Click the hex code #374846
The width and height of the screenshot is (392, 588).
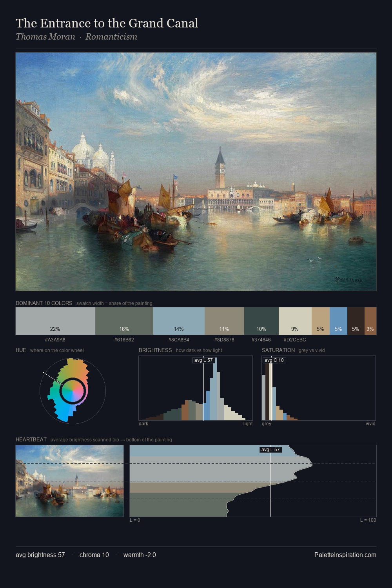[x=261, y=340]
